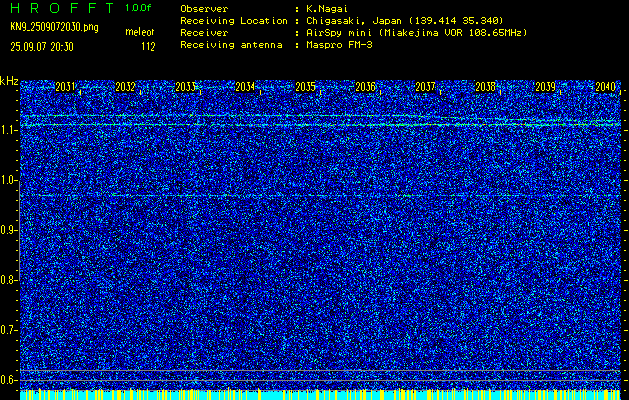
Task: Click the date stamp 25.09.07 20:30
Action: pyautogui.click(x=42, y=47)
